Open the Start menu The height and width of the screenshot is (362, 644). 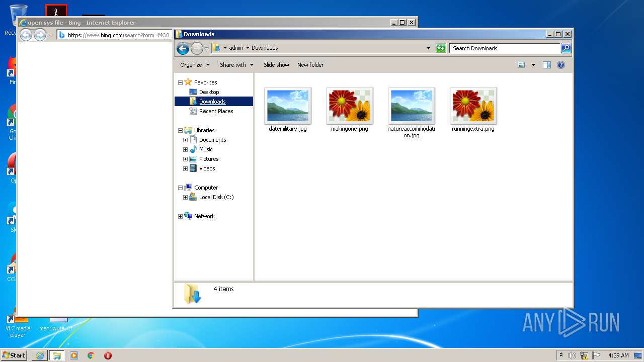[14, 355]
